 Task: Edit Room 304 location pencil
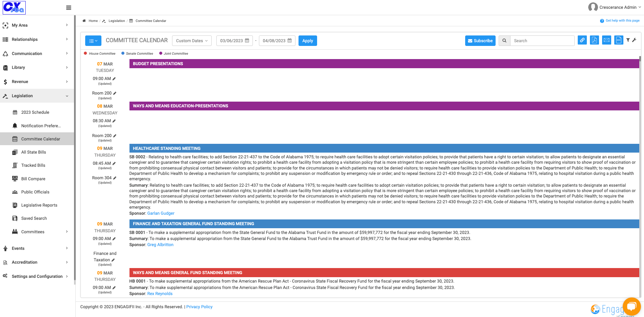point(115,178)
